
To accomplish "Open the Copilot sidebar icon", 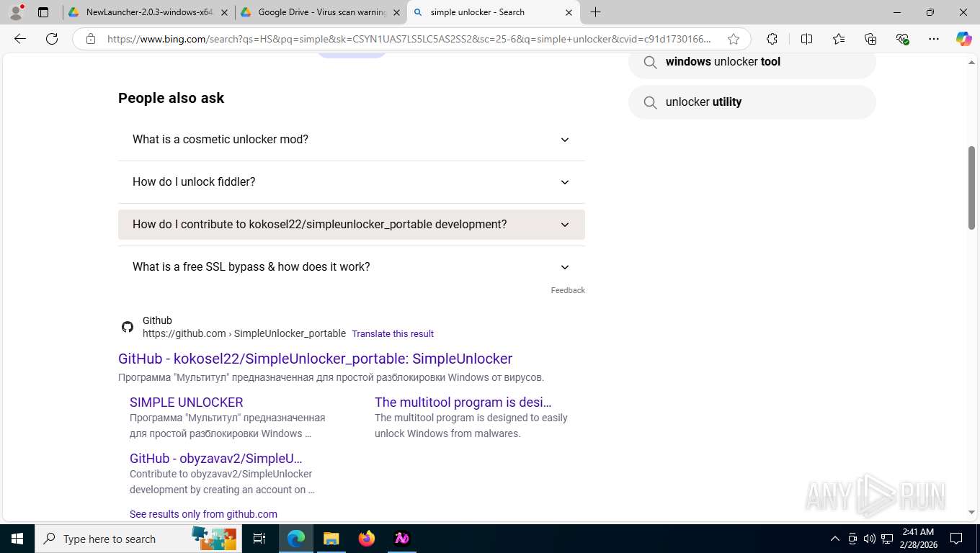I will tap(963, 39).
